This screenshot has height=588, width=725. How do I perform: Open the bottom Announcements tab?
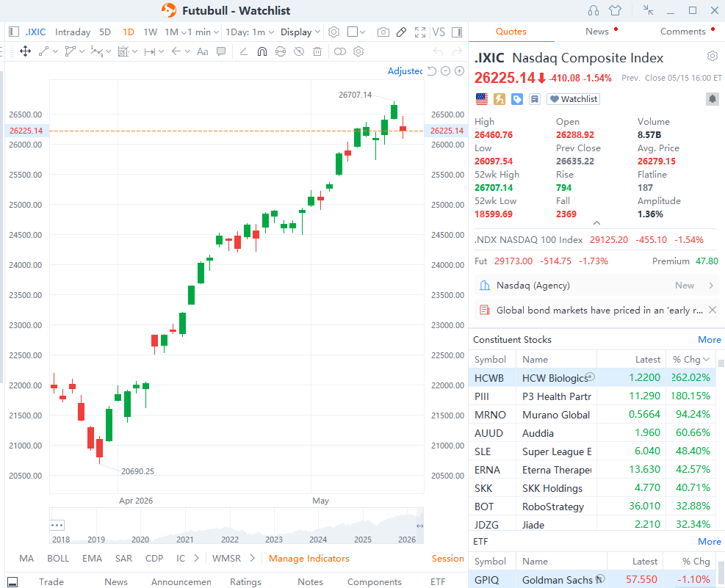(x=181, y=581)
